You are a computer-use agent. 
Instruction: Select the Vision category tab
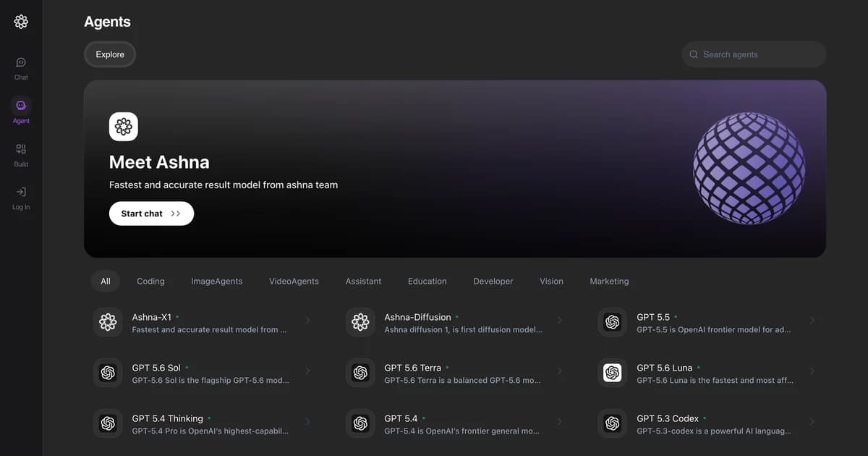tap(551, 281)
